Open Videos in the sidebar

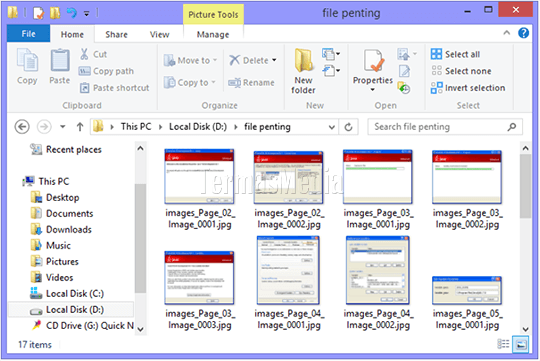coord(52,278)
